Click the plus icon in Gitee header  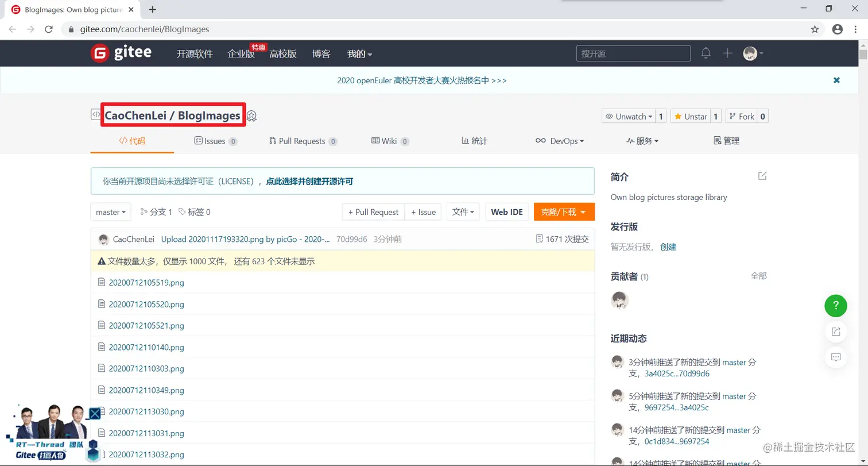pyautogui.click(x=727, y=53)
